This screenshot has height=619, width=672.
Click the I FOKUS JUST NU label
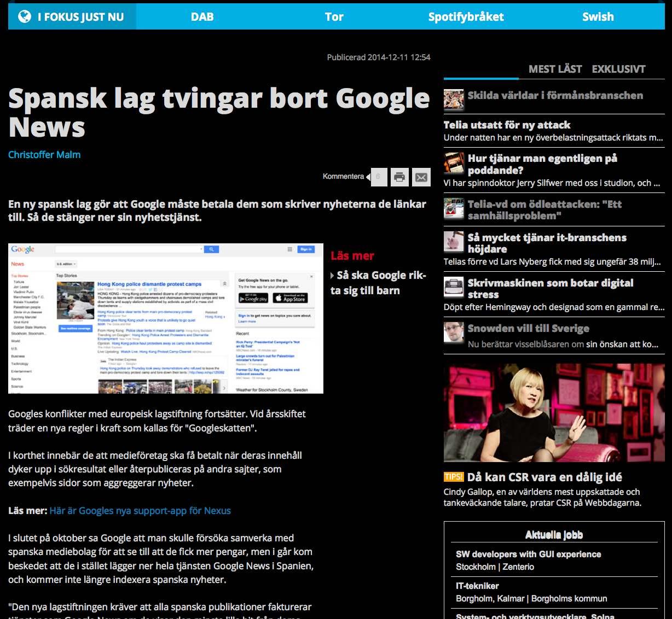(80, 17)
